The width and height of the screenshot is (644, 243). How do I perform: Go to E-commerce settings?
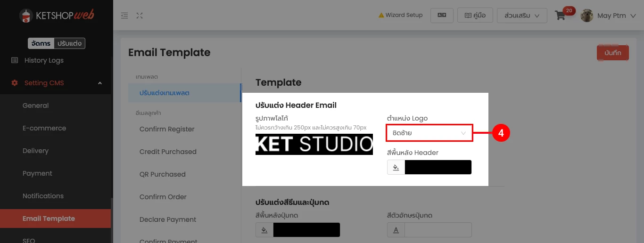(44, 128)
